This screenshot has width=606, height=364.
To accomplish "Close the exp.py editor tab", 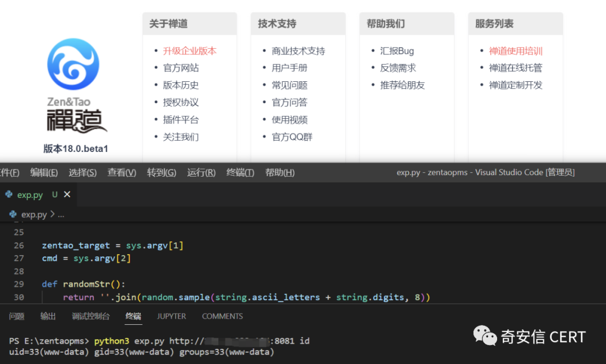I will tap(67, 195).
